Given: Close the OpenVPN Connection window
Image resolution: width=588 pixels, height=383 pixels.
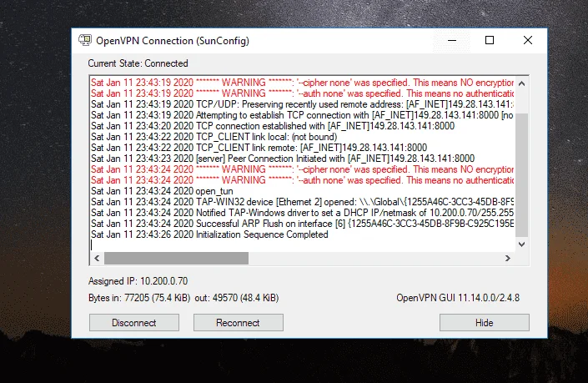Looking at the screenshot, I should tap(528, 40).
